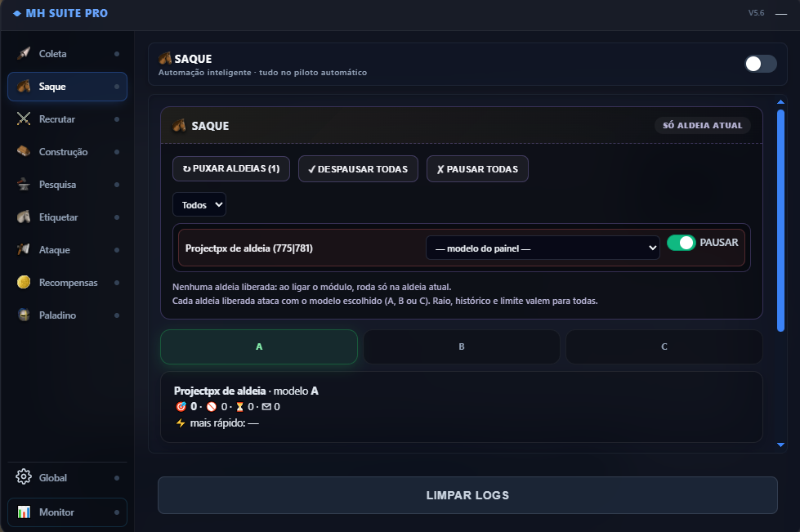Image resolution: width=800 pixels, height=532 pixels.
Task: Click the Ataque sidebar icon
Action: pos(24,249)
